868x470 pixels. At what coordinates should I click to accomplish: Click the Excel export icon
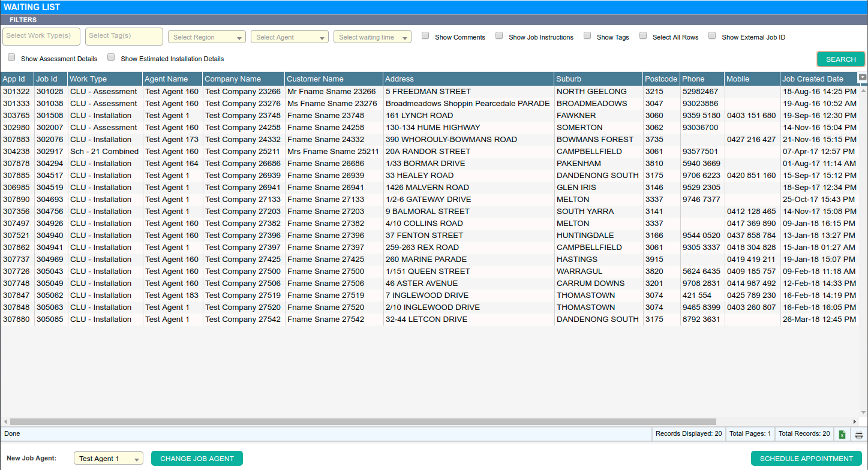[842, 434]
